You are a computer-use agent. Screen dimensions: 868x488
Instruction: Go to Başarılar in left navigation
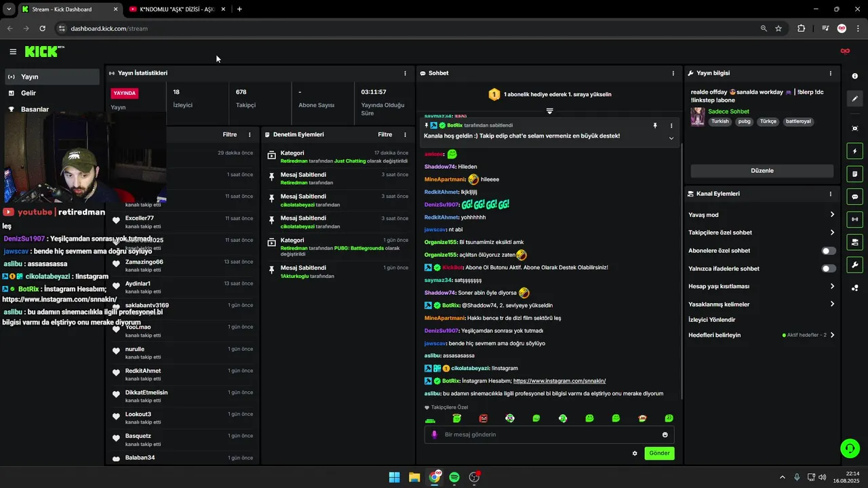(52, 109)
